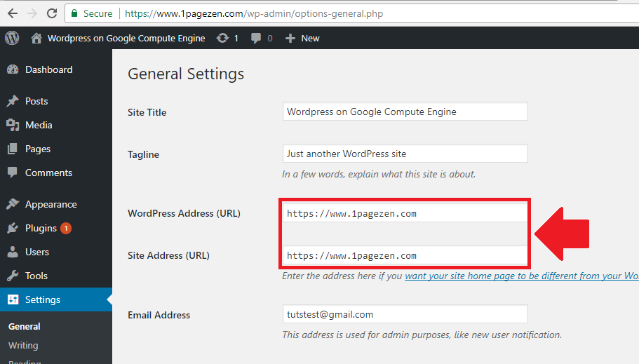639x364 pixels.
Task: Click New in the admin bar
Action: [x=310, y=39]
